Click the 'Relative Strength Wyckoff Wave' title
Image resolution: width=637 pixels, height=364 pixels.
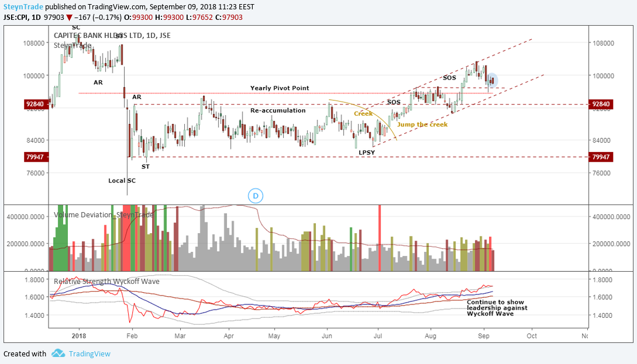click(x=106, y=281)
